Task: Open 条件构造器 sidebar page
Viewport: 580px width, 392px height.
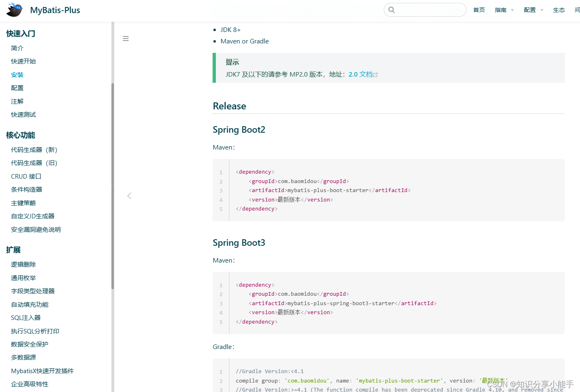Action: click(x=27, y=190)
